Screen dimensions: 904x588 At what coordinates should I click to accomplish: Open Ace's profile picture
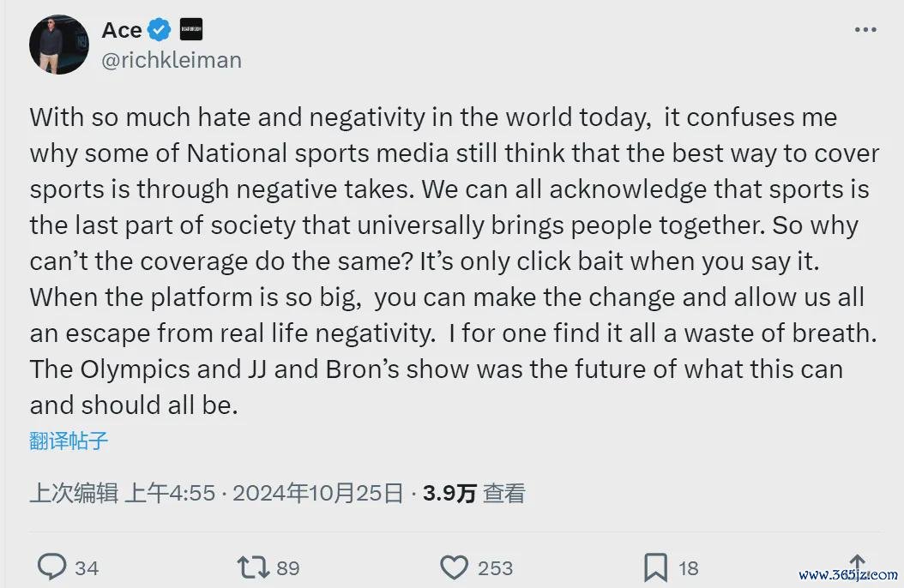point(60,45)
